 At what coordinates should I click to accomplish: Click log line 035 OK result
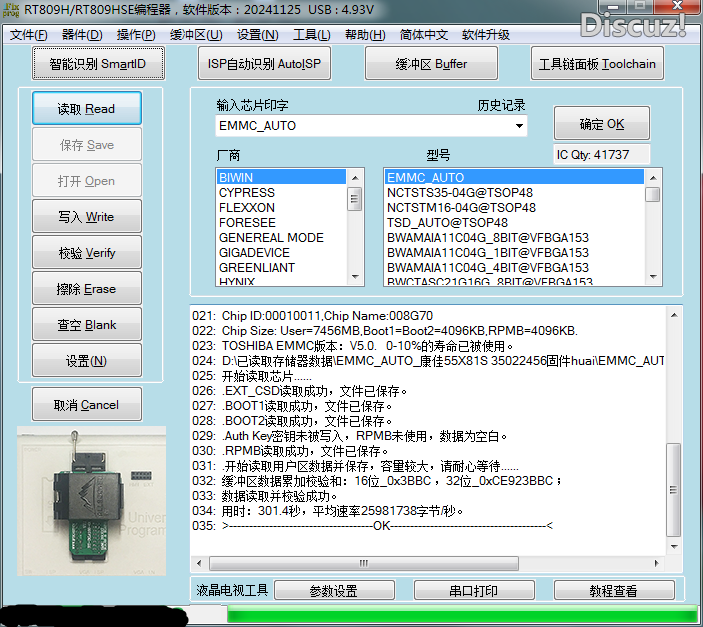click(373, 526)
